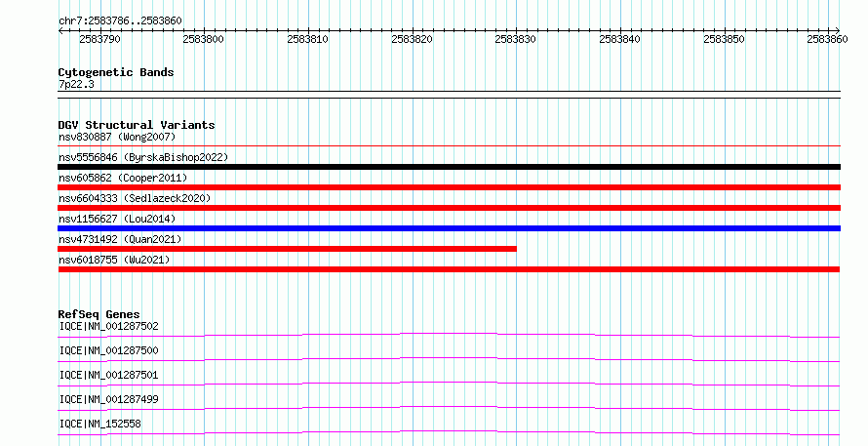868x446 pixels.
Task: Click the chr7:2583786..2583860 region label
Action: (x=120, y=21)
